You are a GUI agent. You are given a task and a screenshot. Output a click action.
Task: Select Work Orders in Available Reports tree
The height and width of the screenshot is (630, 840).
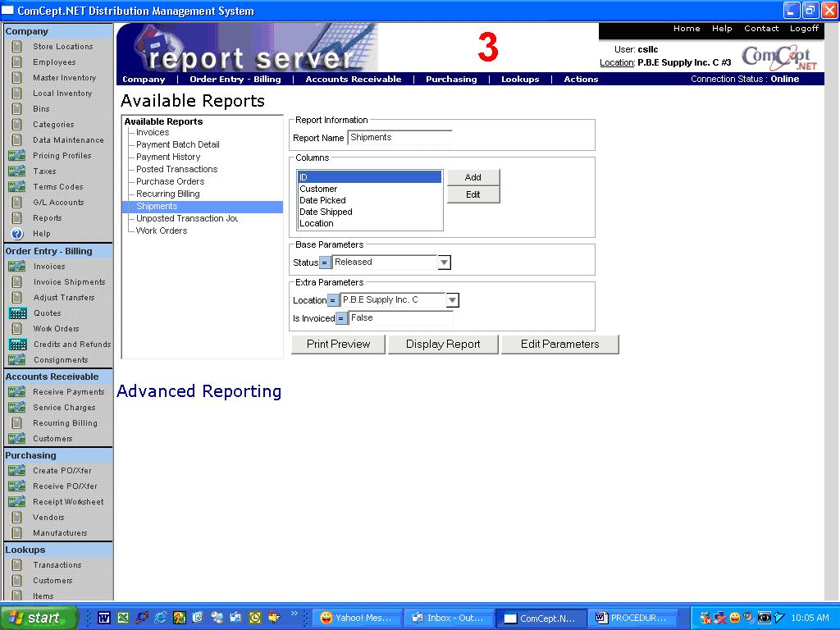tap(162, 231)
